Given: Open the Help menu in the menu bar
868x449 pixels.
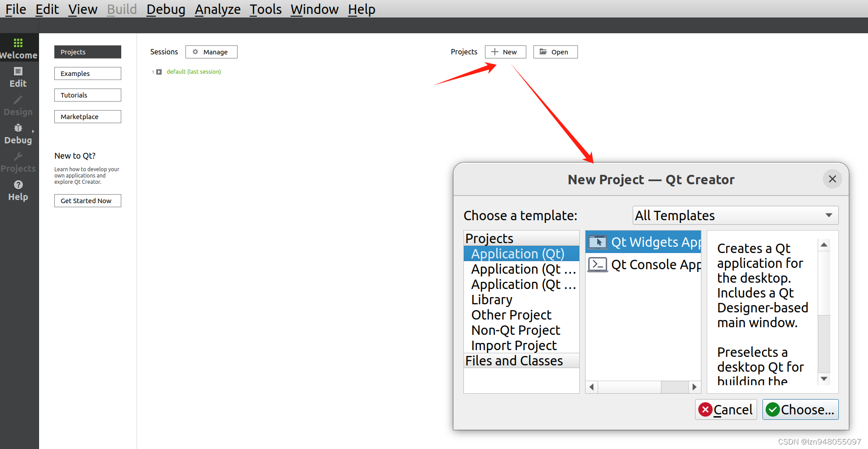Looking at the screenshot, I should coord(361,9).
